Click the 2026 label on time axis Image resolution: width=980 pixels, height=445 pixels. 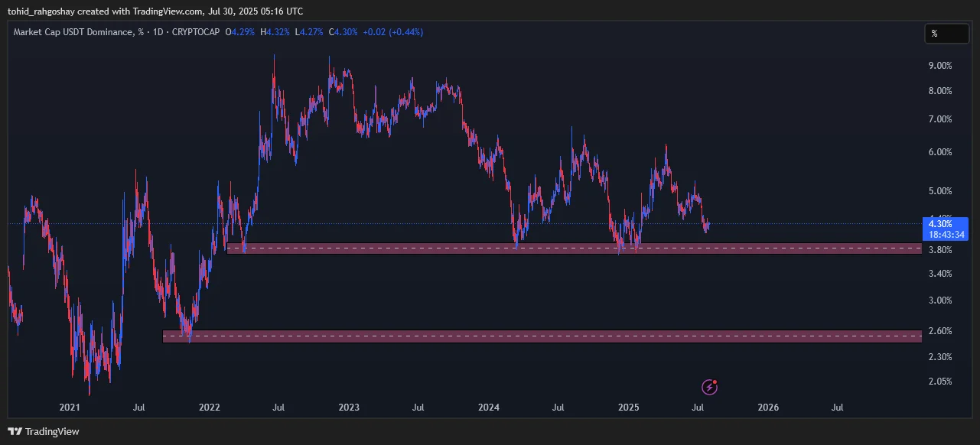[768, 408]
